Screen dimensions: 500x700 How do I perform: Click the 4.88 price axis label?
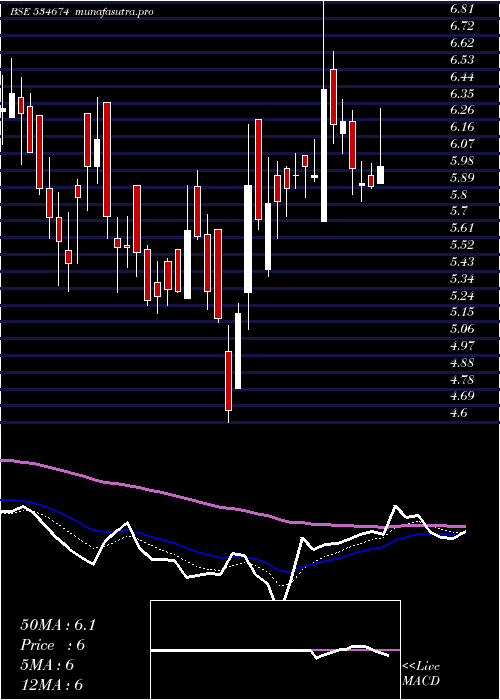click(x=462, y=362)
